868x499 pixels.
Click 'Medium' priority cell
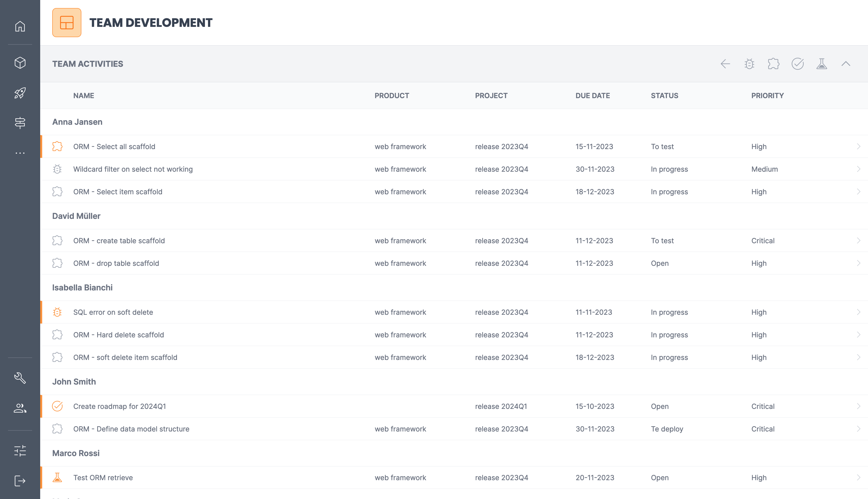pos(765,169)
